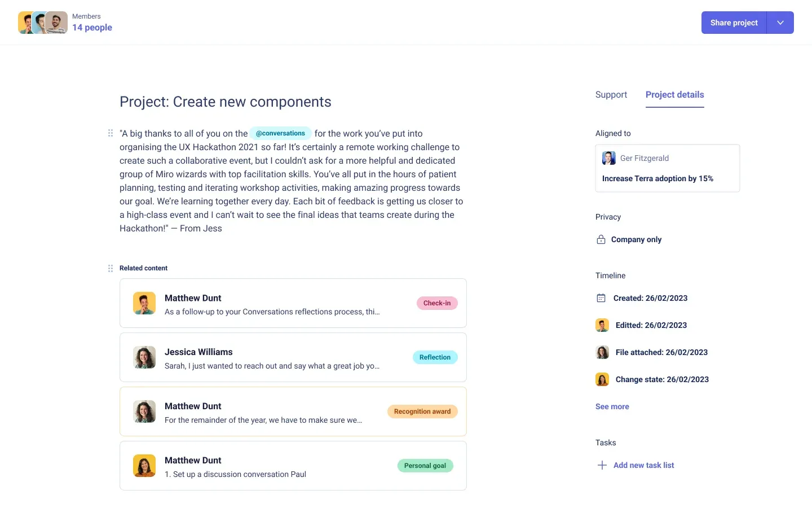Click the lock icon next to Company only
The width and height of the screenshot is (812, 508).
[x=601, y=239]
